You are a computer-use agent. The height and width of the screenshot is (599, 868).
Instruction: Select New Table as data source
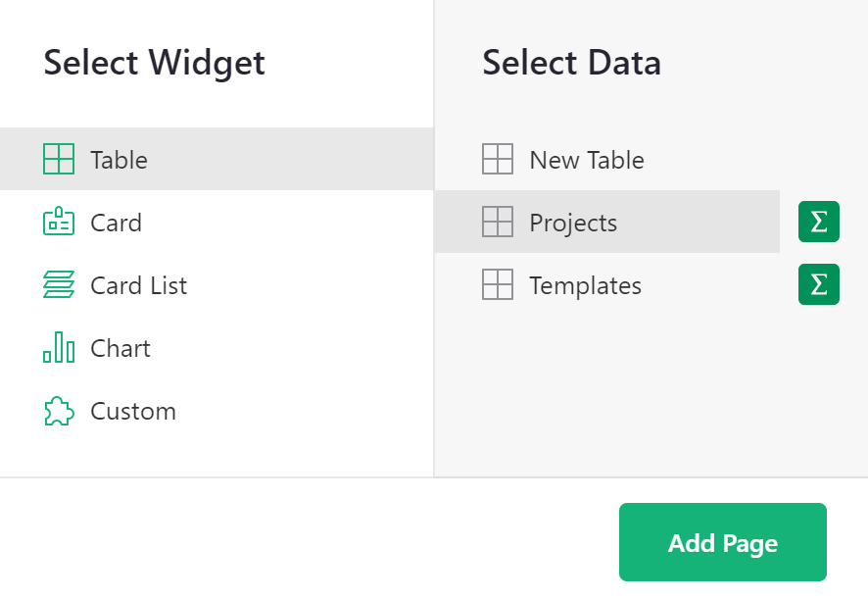(x=585, y=159)
